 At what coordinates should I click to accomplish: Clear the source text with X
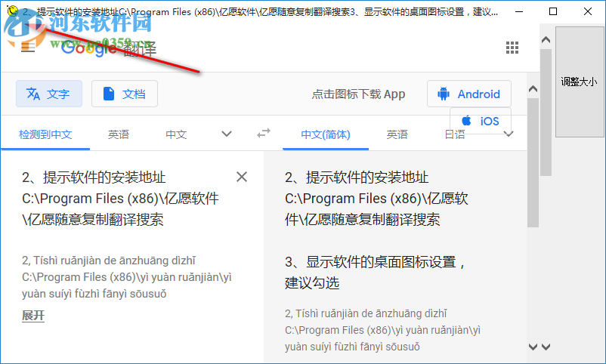pos(242,177)
